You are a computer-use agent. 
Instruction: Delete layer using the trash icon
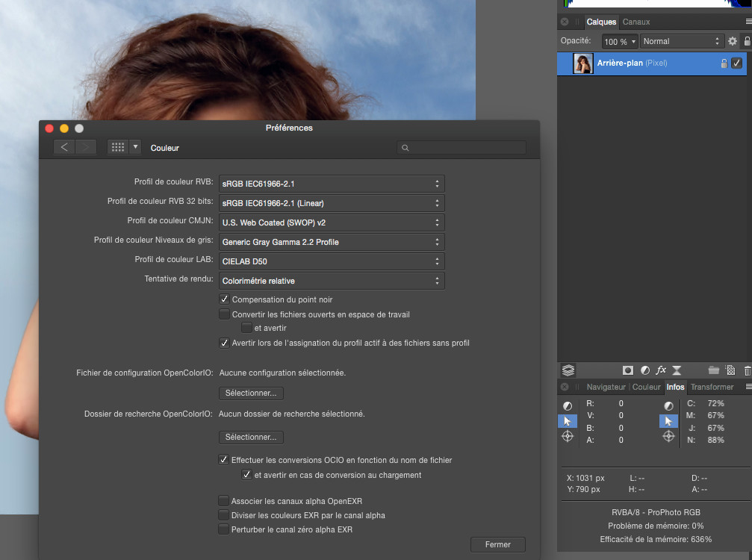pos(748,370)
